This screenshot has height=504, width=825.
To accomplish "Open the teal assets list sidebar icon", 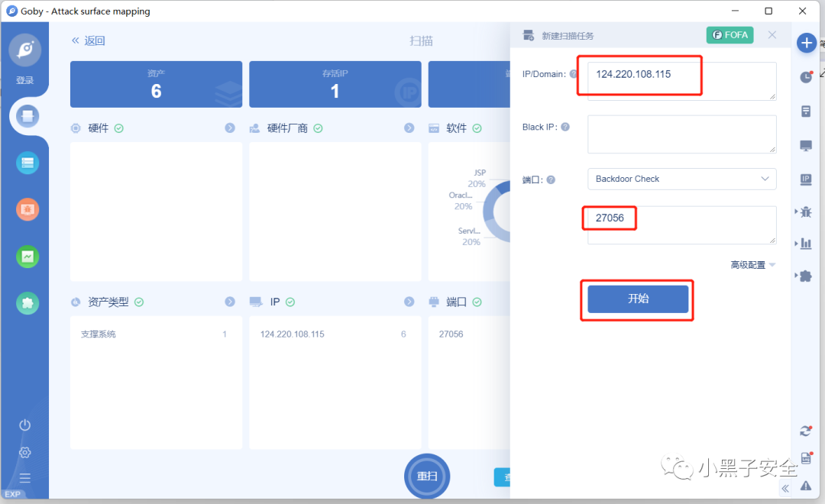I will click(x=27, y=163).
